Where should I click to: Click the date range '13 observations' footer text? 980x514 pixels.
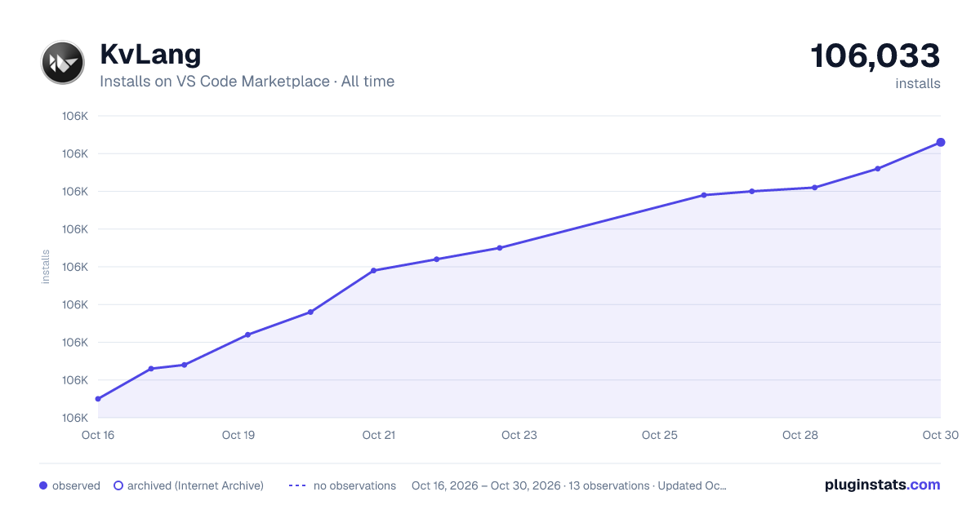click(x=569, y=485)
